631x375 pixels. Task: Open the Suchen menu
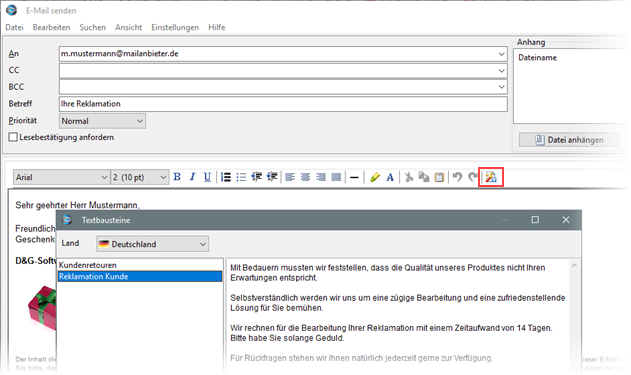tap(93, 27)
